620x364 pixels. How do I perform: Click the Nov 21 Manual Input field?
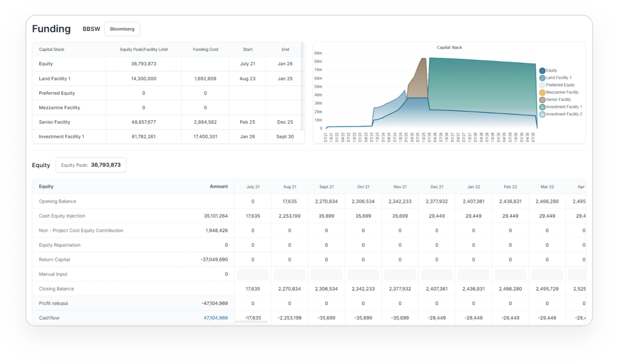(400, 274)
